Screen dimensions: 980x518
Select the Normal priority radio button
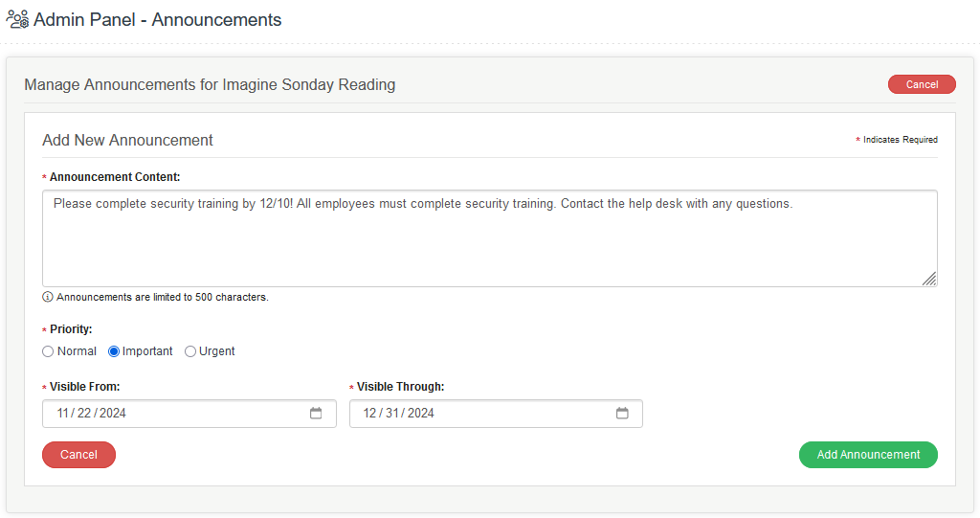click(x=49, y=351)
